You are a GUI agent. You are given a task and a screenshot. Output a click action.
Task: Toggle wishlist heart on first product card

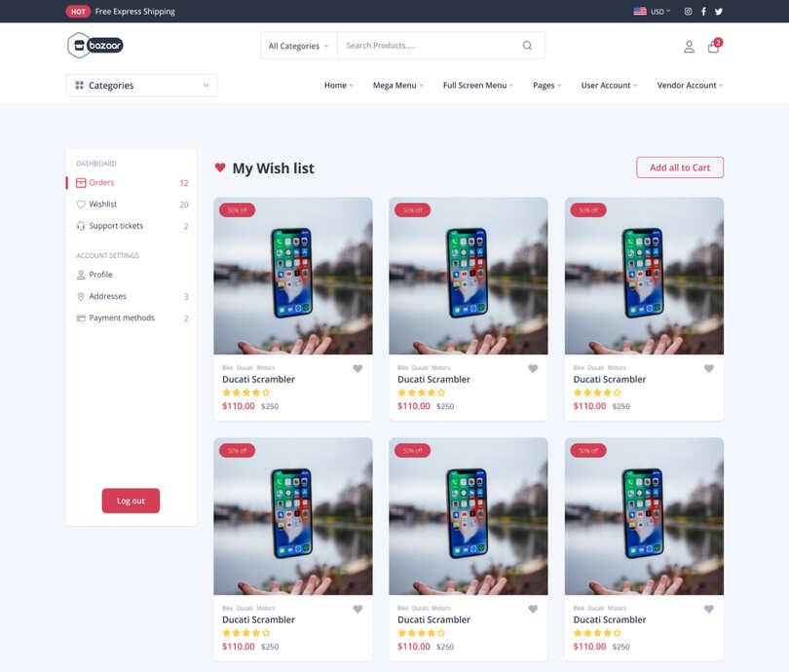tap(357, 368)
